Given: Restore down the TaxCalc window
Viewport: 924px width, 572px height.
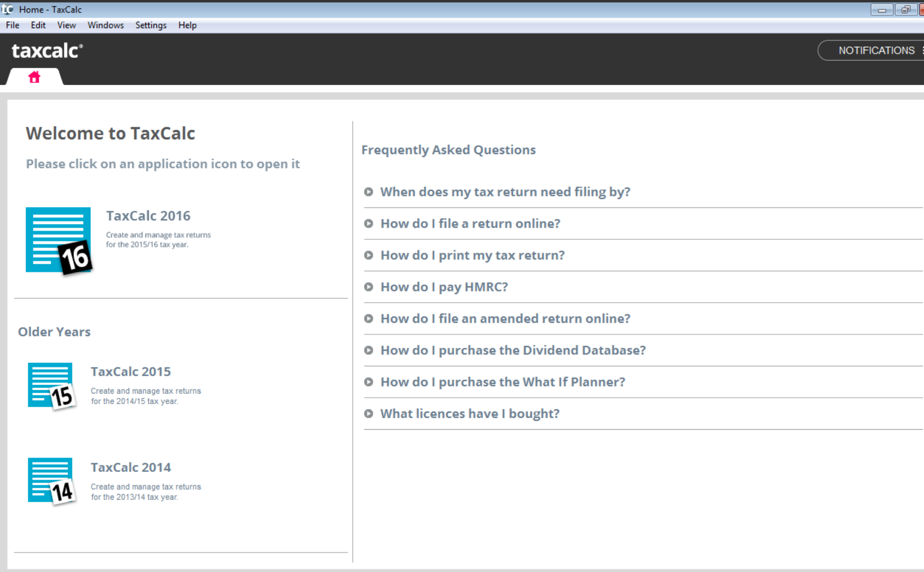Looking at the screenshot, I should [x=906, y=9].
